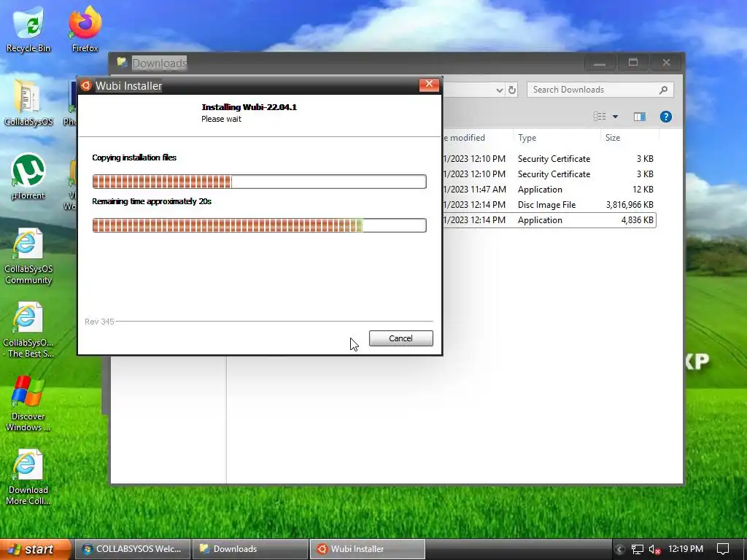Click Downloads folder icon in title bar
The height and width of the screenshot is (560, 747).
123,63
